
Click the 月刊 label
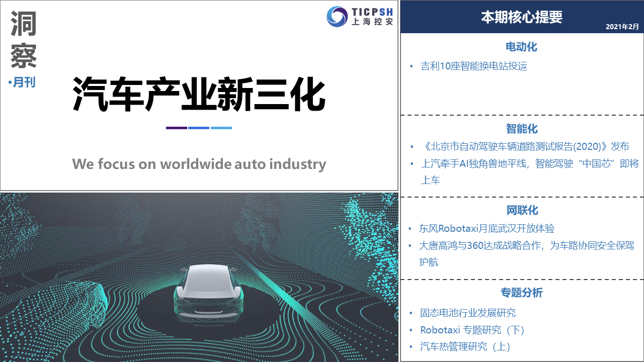pos(24,82)
